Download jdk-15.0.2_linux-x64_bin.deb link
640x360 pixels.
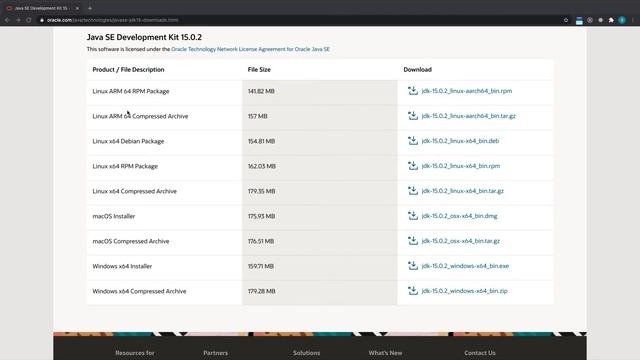(x=460, y=141)
